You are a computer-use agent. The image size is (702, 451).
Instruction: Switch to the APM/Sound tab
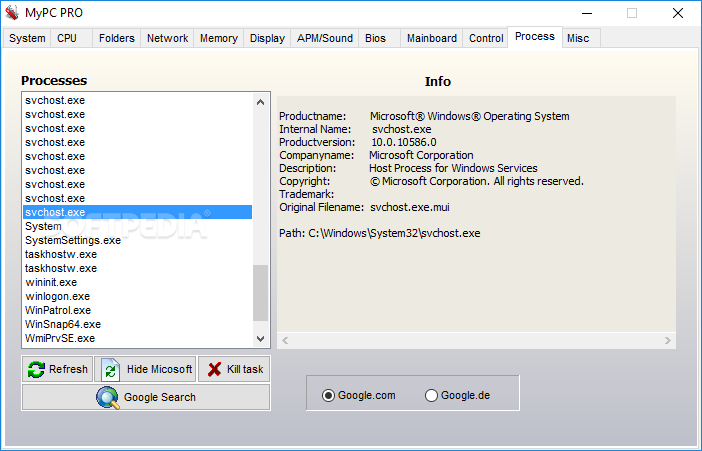(325, 39)
